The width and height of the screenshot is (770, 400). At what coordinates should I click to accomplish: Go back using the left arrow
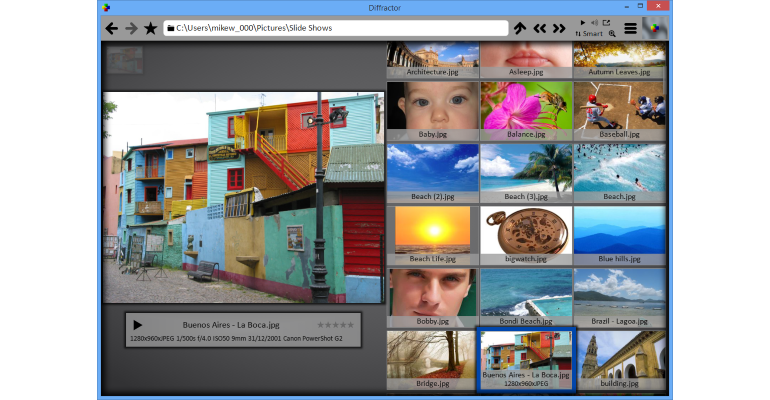[x=112, y=28]
